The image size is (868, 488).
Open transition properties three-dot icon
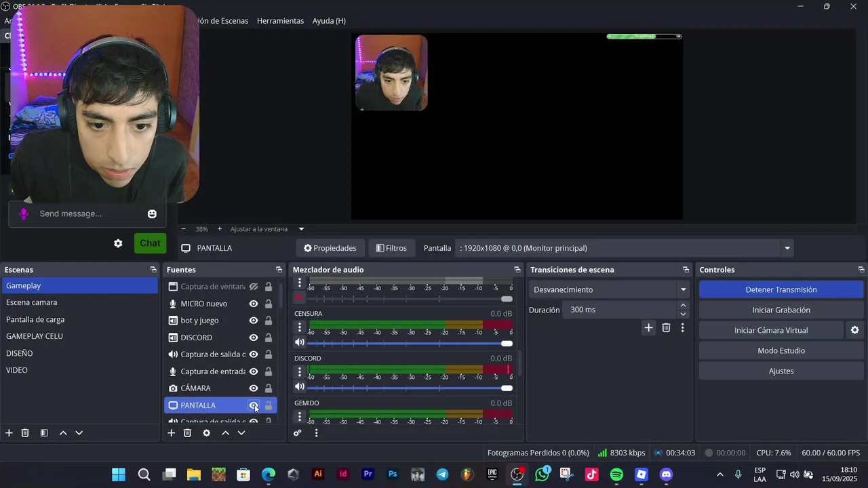pos(683,328)
